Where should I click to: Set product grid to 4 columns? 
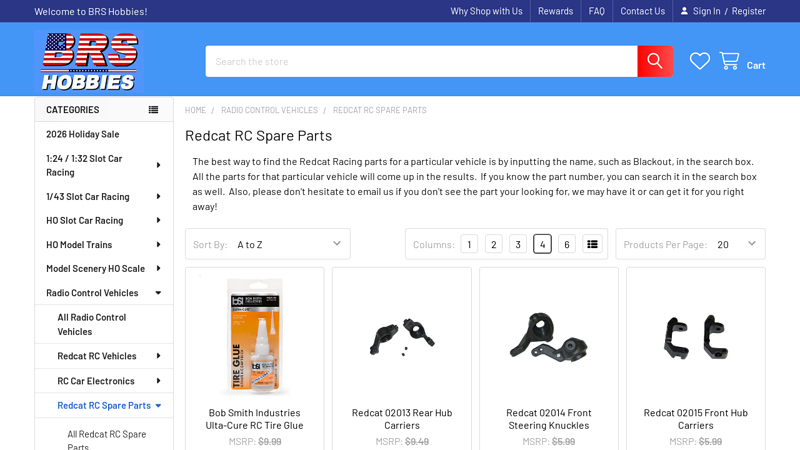542,244
